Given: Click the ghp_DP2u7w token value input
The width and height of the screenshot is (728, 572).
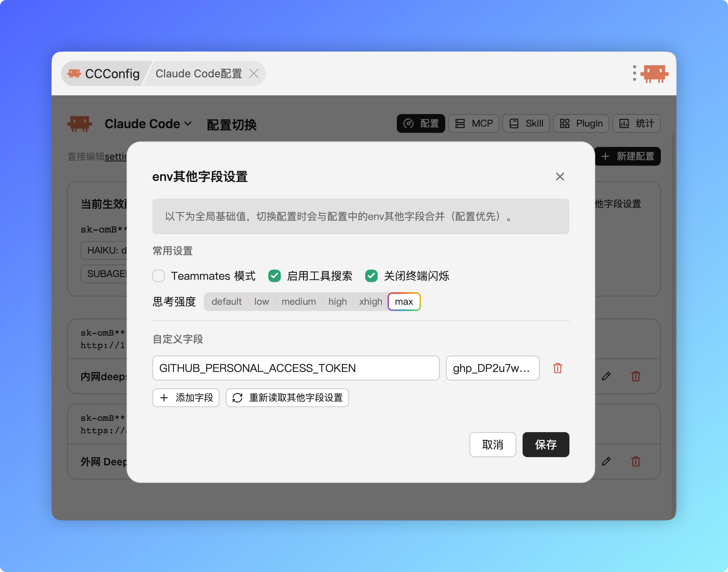Looking at the screenshot, I should point(493,368).
